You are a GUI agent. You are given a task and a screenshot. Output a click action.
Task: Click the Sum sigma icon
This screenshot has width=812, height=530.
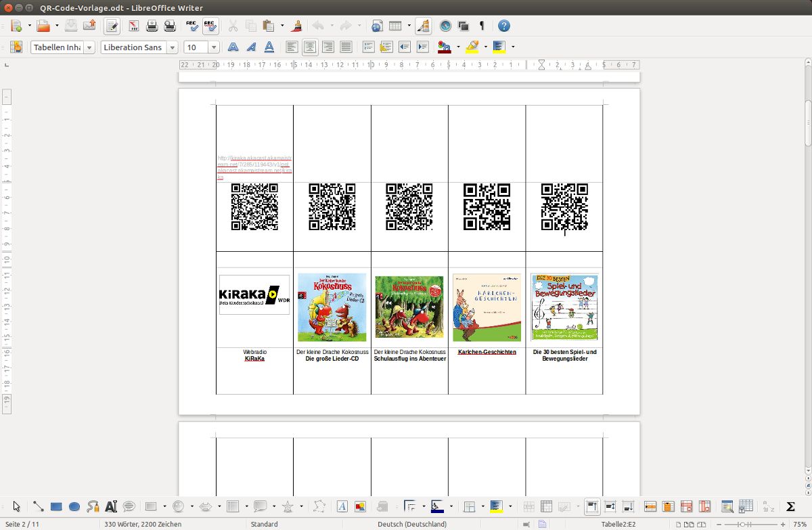pyautogui.click(x=790, y=506)
